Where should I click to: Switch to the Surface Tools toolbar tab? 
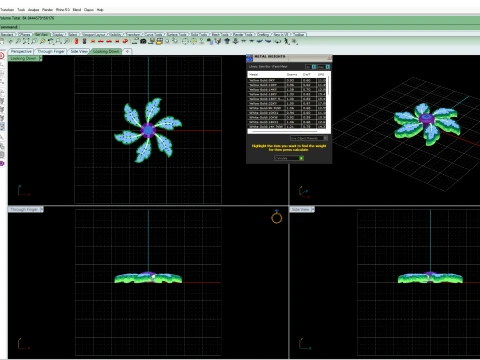[x=177, y=34]
